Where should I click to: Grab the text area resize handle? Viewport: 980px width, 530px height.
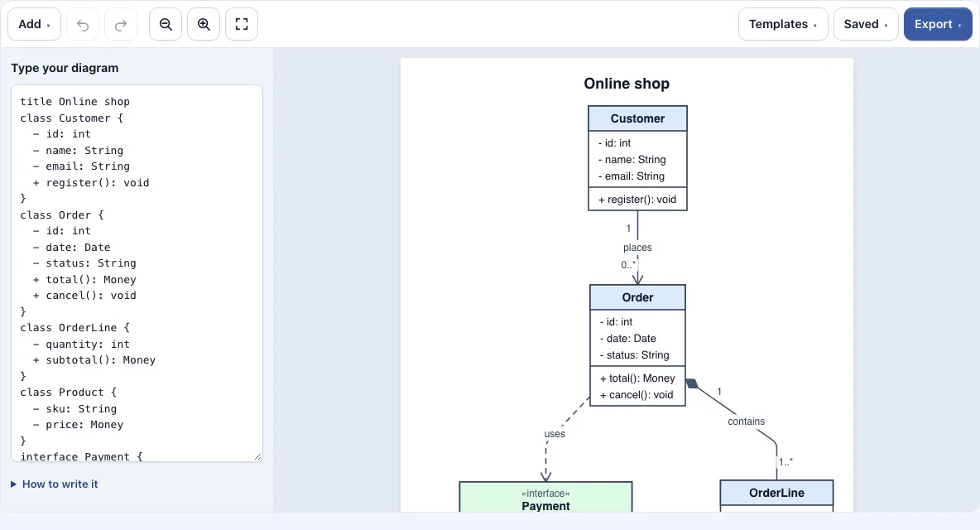tap(257, 457)
